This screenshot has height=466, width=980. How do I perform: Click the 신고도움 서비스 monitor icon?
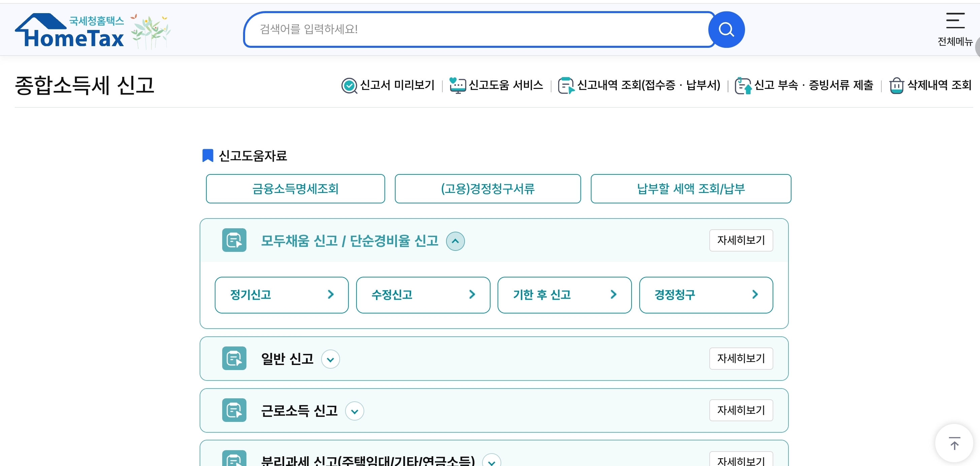tap(457, 85)
